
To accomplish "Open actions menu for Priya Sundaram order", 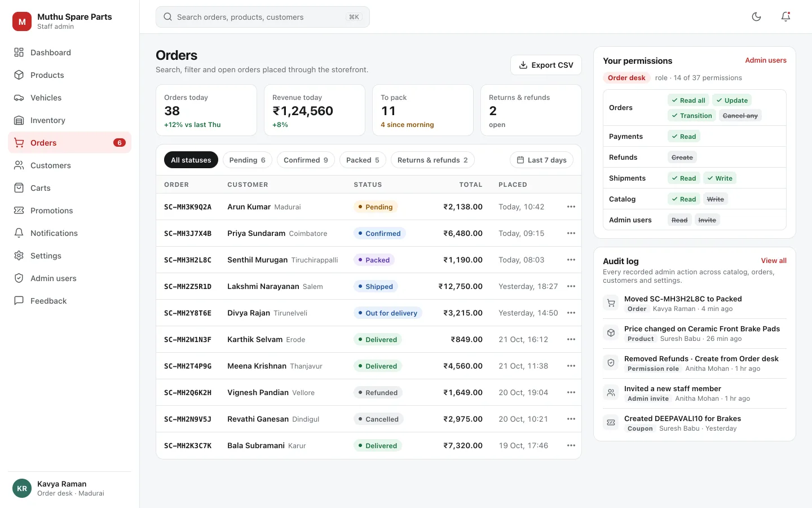I will click(571, 233).
